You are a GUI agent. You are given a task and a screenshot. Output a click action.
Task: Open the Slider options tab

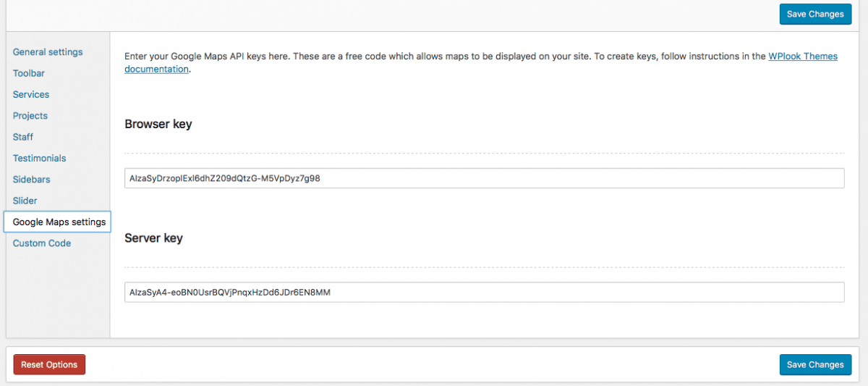pos(25,201)
